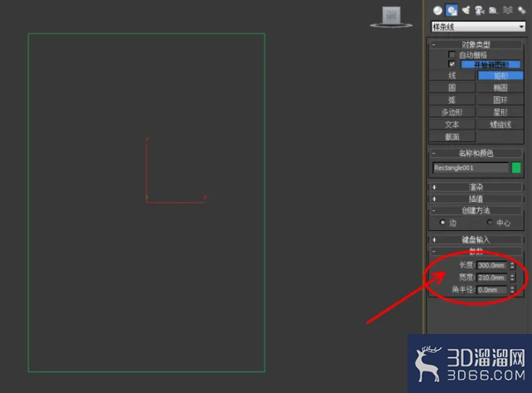This screenshot has width=532, height=393.
Task: Open the green object color swatch
Action: coord(516,168)
